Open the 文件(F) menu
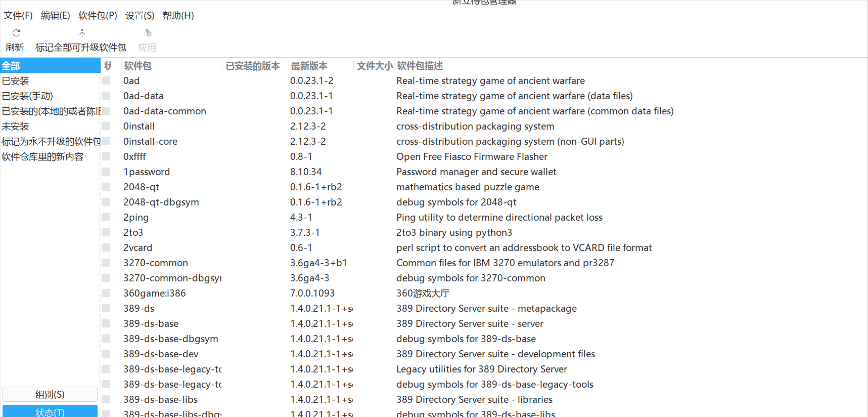The height and width of the screenshot is (417, 868). pyautogui.click(x=18, y=16)
